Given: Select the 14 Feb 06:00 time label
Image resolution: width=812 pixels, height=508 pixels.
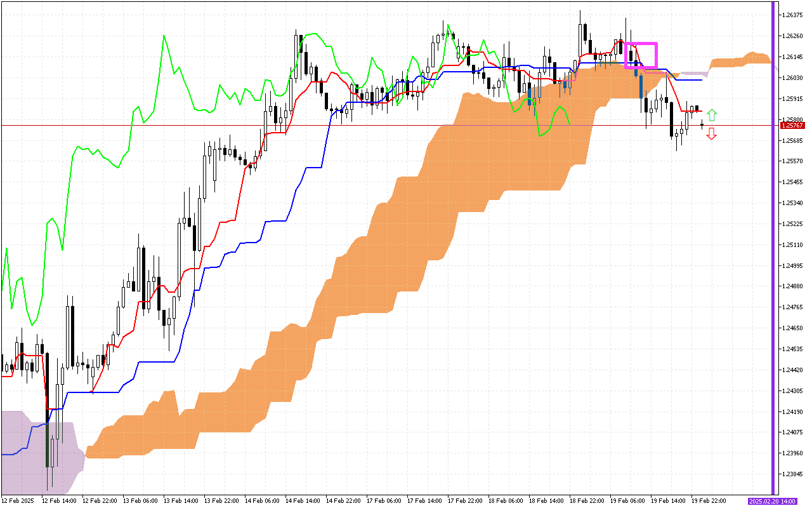Looking at the screenshot, I should pyautogui.click(x=262, y=501).
